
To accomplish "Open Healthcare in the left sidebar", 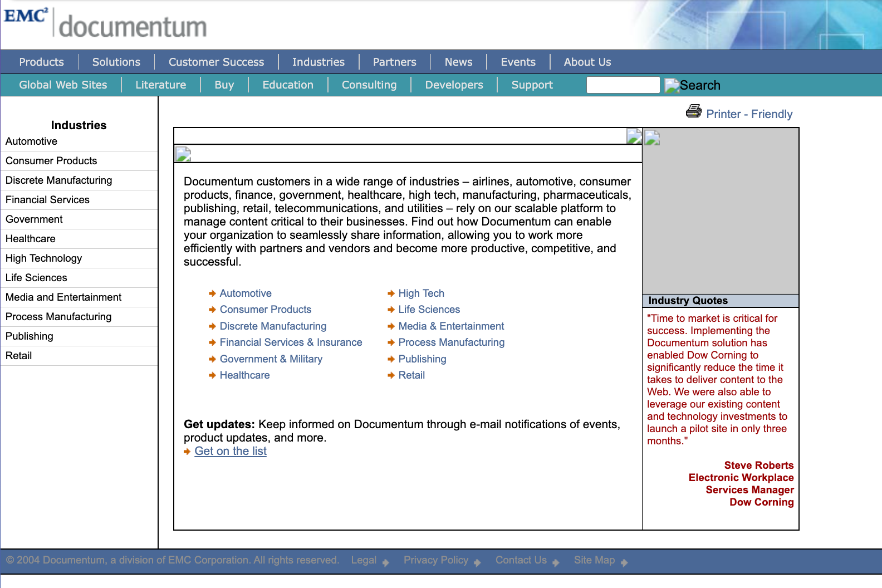I will pos(31,239).
